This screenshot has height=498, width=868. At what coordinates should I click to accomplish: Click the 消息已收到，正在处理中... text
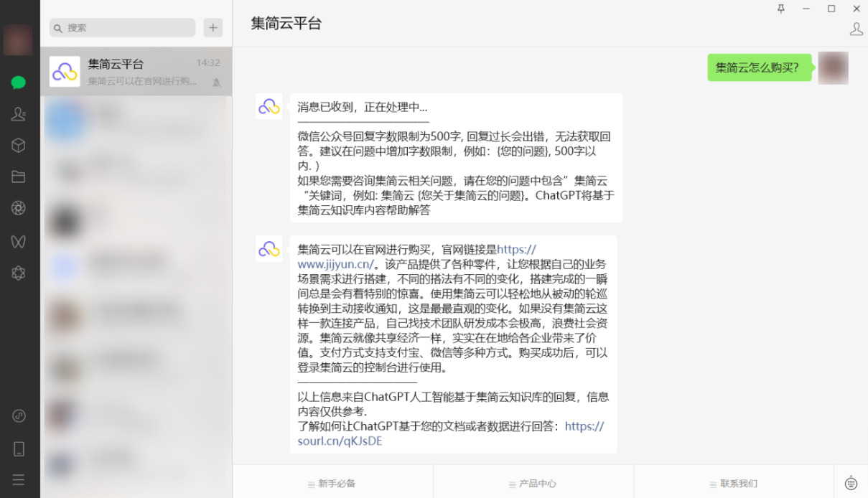click(x=363, y=108)
